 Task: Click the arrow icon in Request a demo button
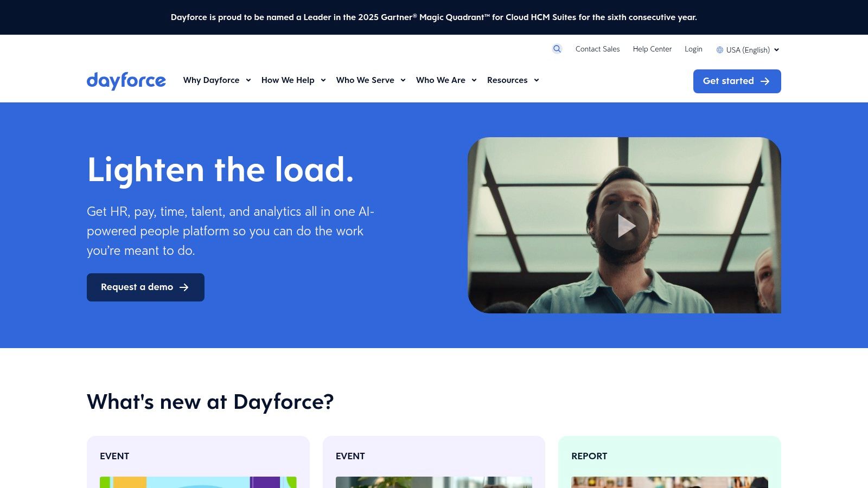185,287
